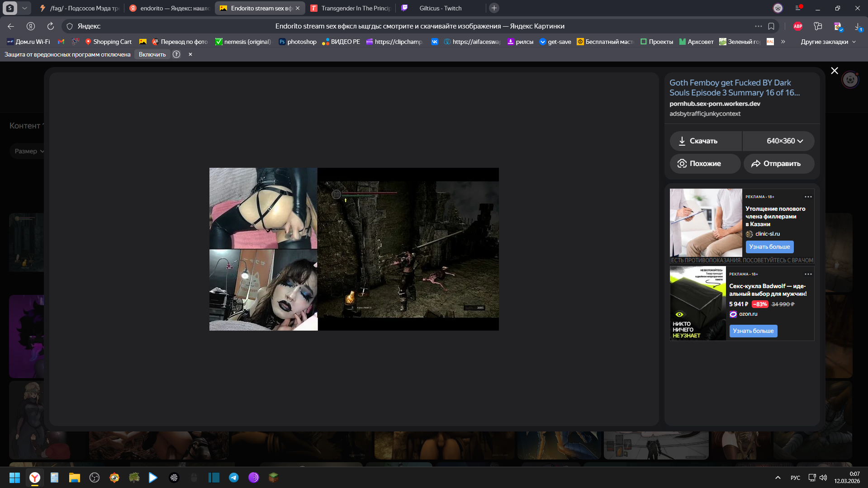Open the clock and date in the taskbar

point(847,478)
